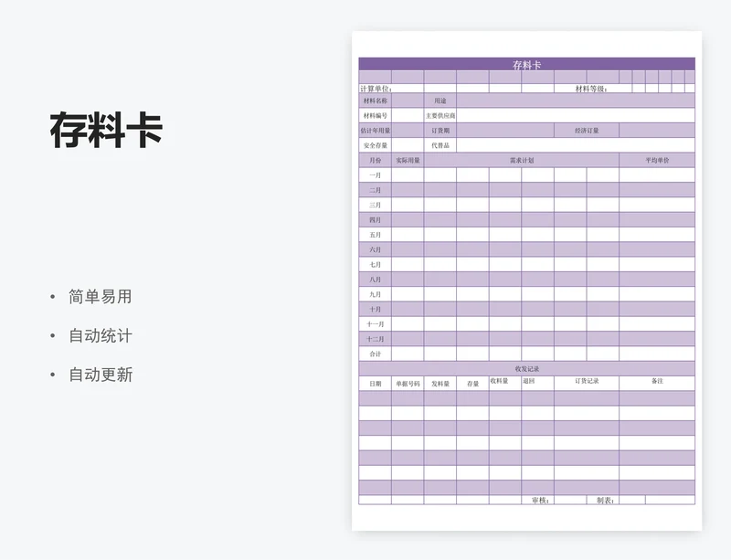This screenshot has height=560, width=731.
Task: Click the 平均单价 header cell
Action: tap(657, 161)
